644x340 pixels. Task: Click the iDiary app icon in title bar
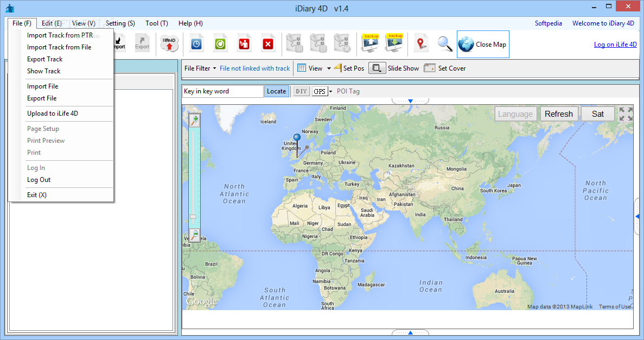10,8
